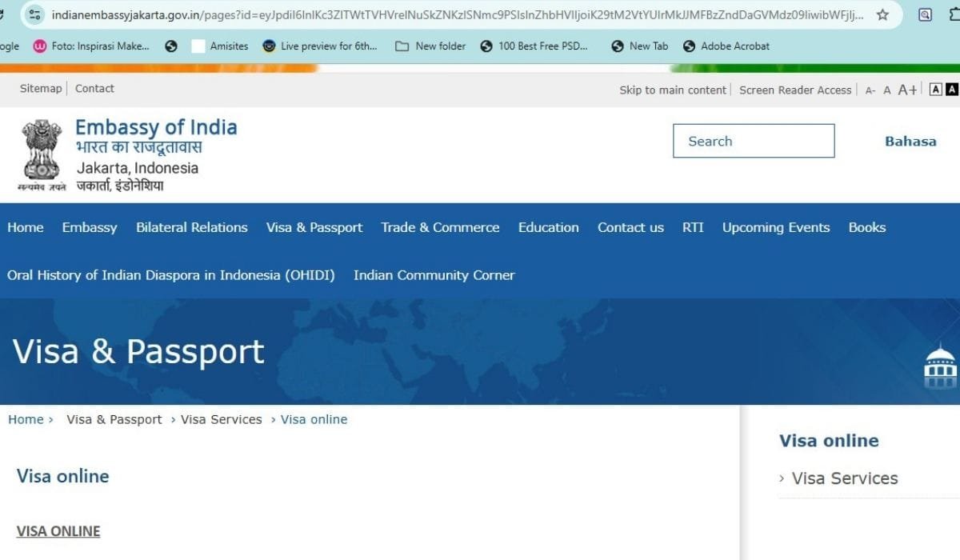Open the New Tab bookmark
Screen dimensions: 960x560
638,46
